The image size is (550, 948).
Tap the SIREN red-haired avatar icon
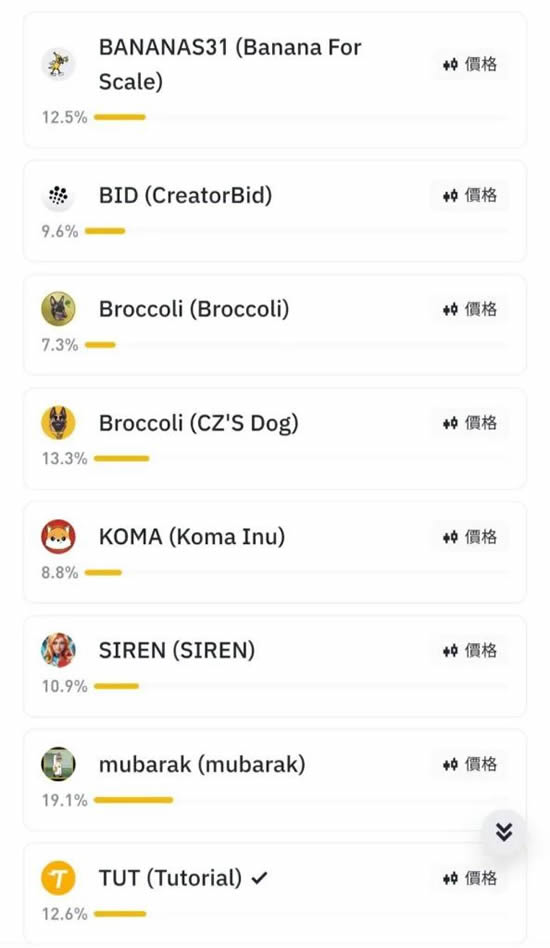58,650
